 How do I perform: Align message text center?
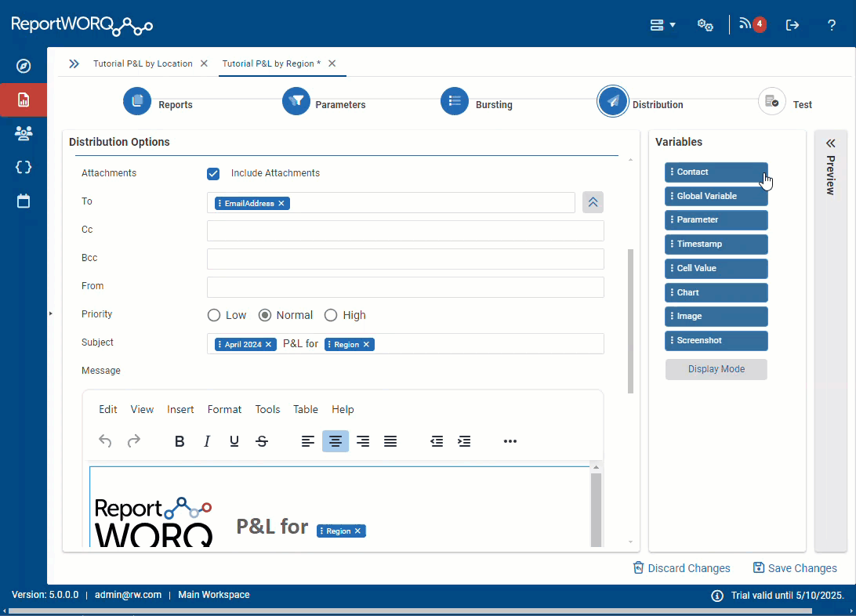tap(336, 441)
